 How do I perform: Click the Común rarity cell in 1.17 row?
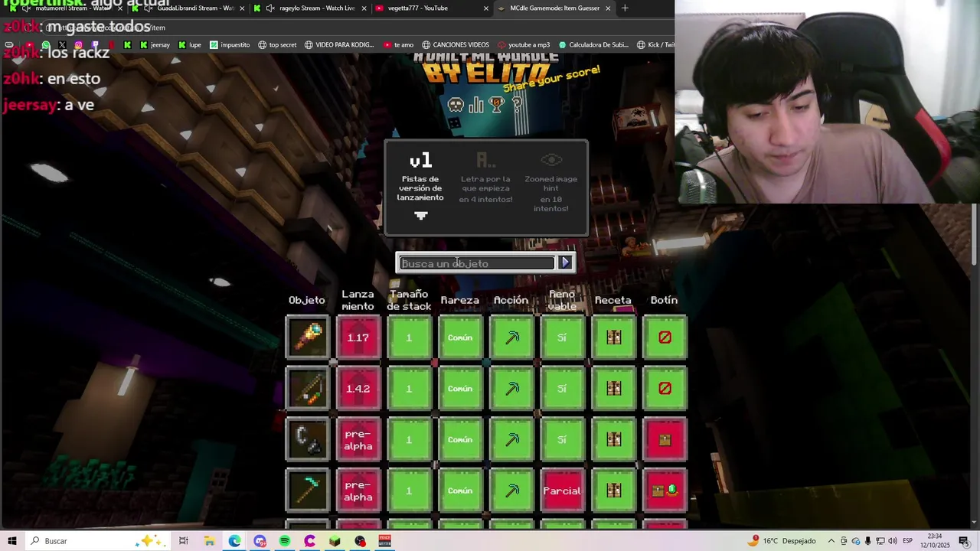[460, 337]
